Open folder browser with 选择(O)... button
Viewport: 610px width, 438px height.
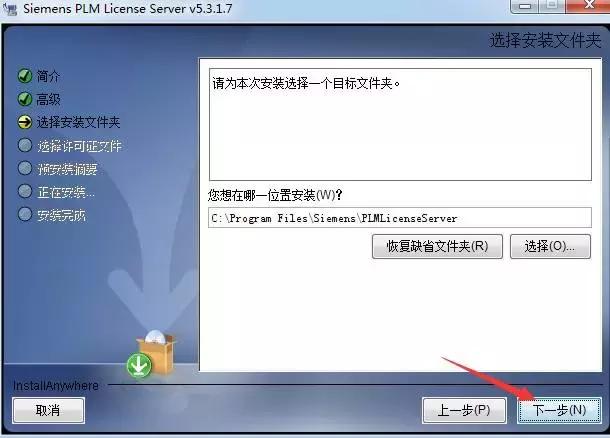click(x=550, y=246)
